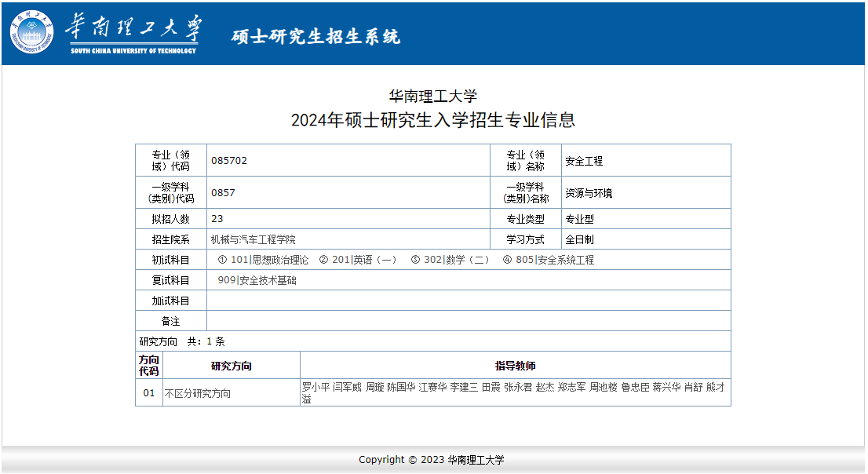868x474 pixels.
Task: Click the 专业（领域）名称 label cell
Action: 526,161
